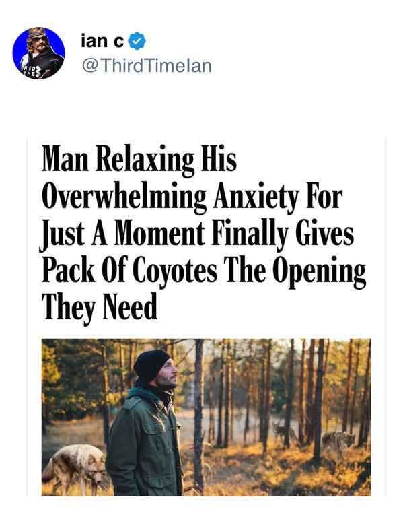The width and height of the screenshot is (403, 532).
Task: Click the word 'Opening' in headline
Action: [320, 271]
